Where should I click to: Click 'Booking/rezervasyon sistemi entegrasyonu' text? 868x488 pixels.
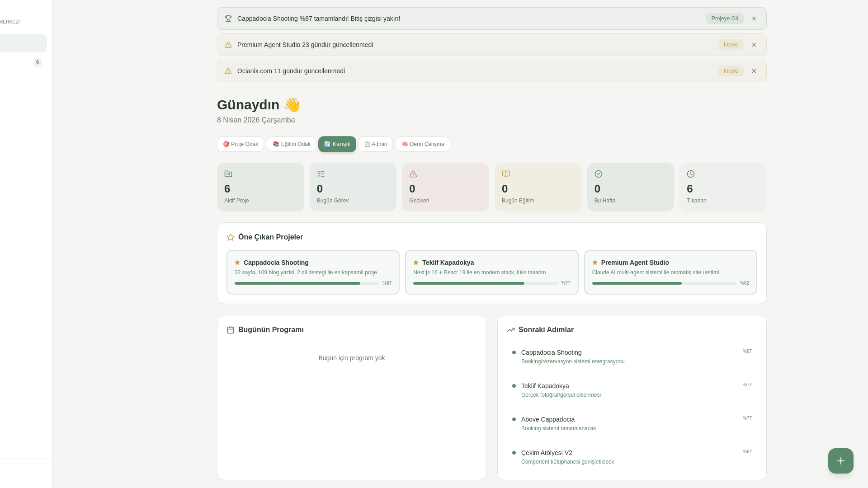(573, 361)
